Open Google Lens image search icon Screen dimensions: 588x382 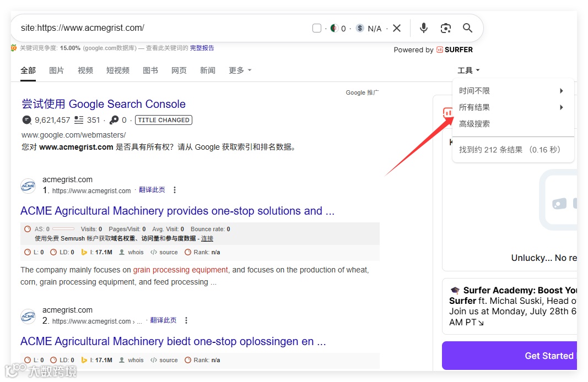[x=445, y=28]
